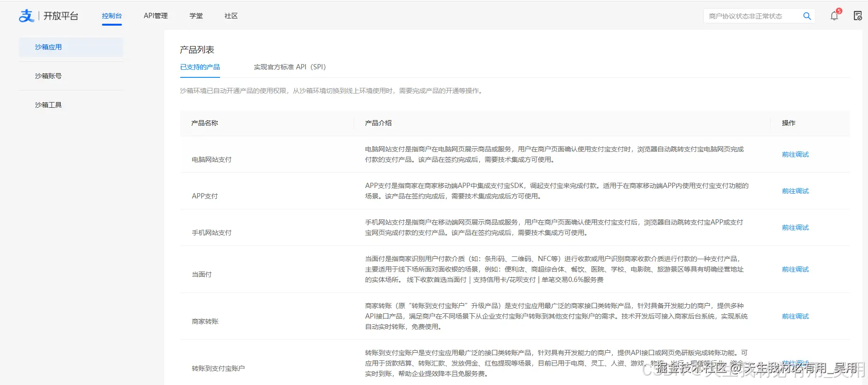Open the 控制台 top menu

coord(112,16)
